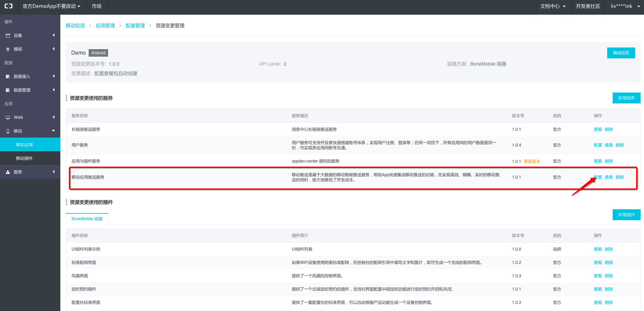This screenshot has width=644, height=311.
Task: Click the platform logo icon in top bar
Action: pos(9,6)
